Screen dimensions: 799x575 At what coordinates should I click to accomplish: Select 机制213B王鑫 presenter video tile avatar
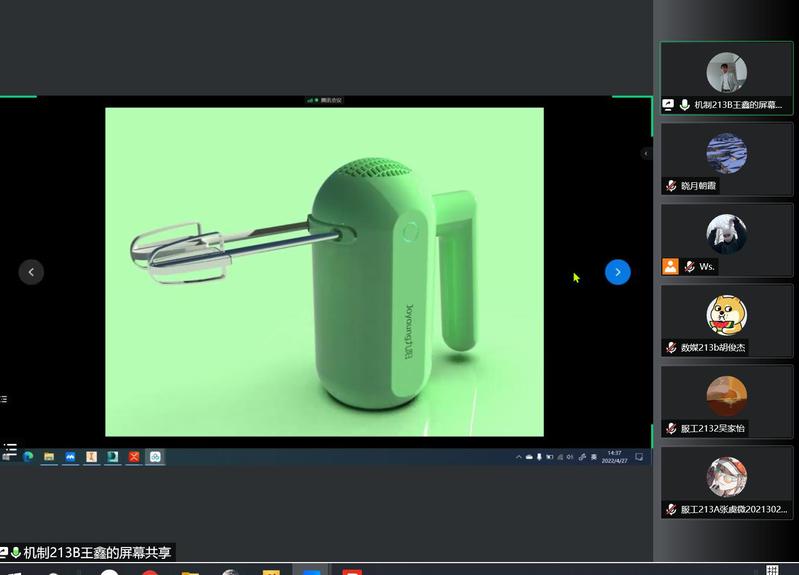(x=727, y=72)
